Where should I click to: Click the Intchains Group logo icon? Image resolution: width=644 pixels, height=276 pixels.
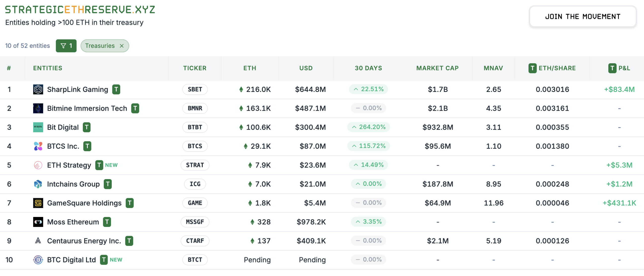pyautogui.click(x=38, y=184)
